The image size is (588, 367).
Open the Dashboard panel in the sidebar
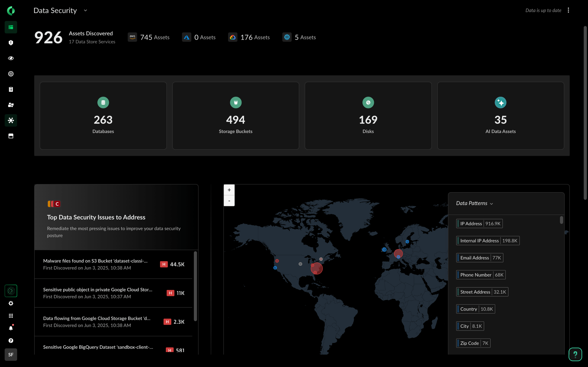(11, 27)
